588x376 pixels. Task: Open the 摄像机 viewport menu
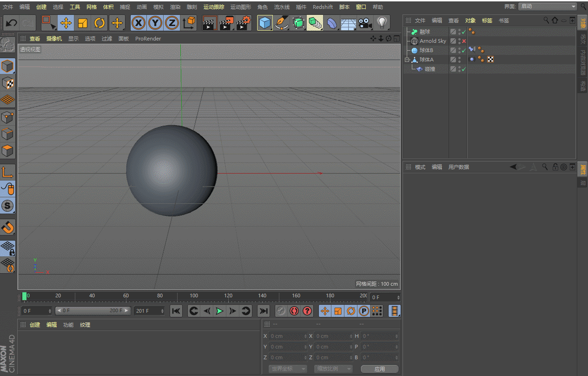point(54,39)
